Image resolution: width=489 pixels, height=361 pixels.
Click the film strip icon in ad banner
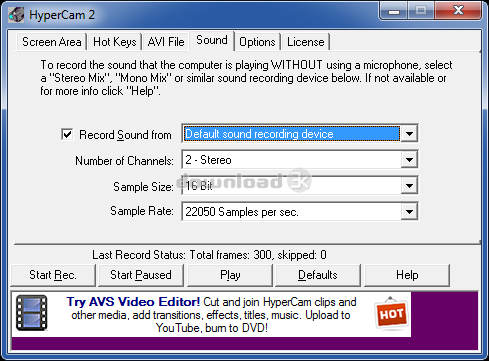coord(32,313)
